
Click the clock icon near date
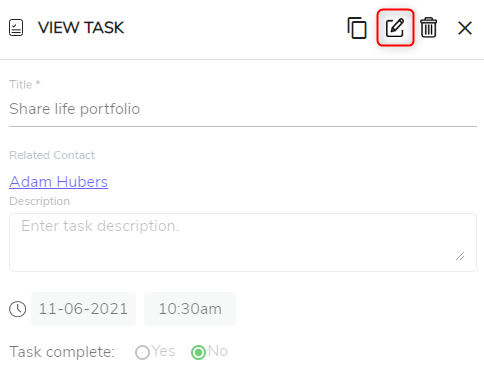pos(18,309)
